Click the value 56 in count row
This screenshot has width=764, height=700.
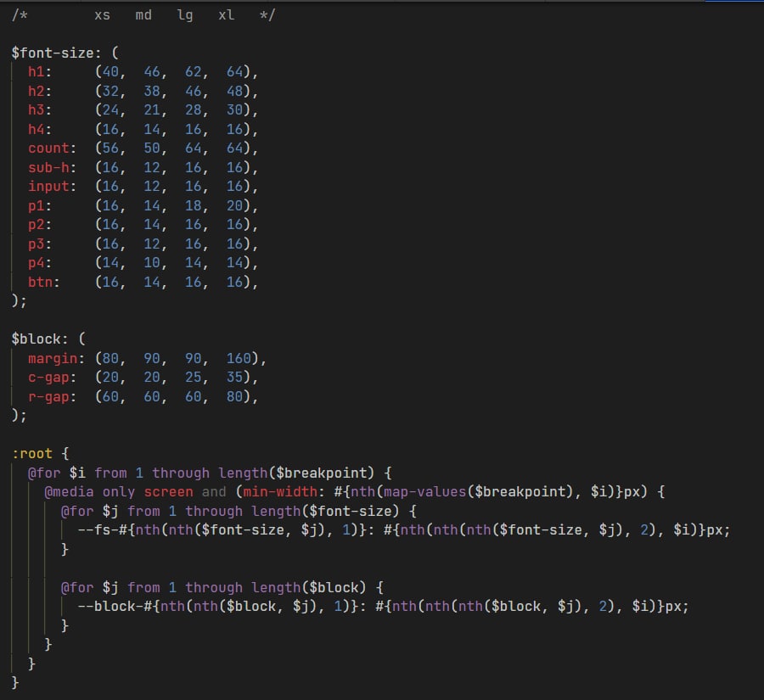pos(110,148)
